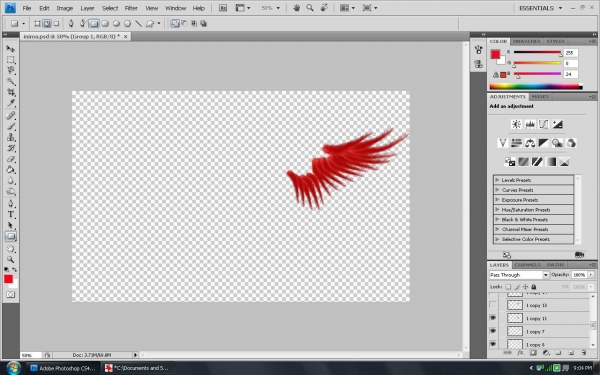Enable Paths mode in options bar
The width and height of the screenshot is (600, 375).
tap(47, 24)
